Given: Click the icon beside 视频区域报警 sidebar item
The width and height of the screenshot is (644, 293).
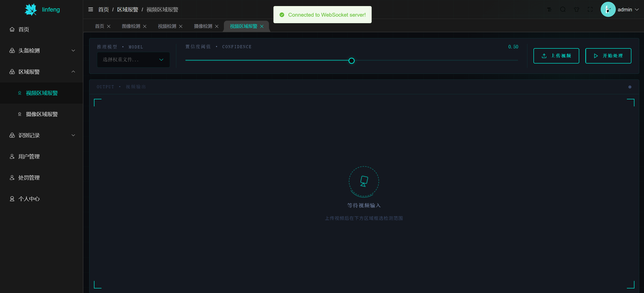Looking at the screenshot, I should pos(20,93).
